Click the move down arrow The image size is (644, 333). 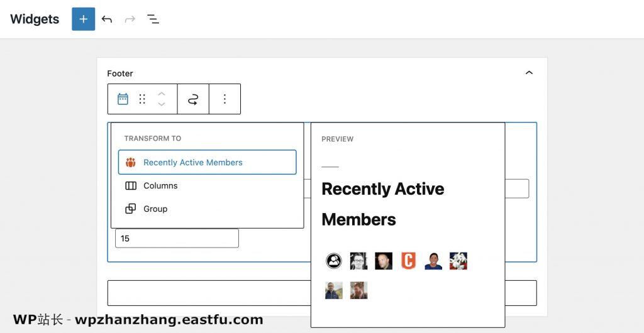click(162, 104)
